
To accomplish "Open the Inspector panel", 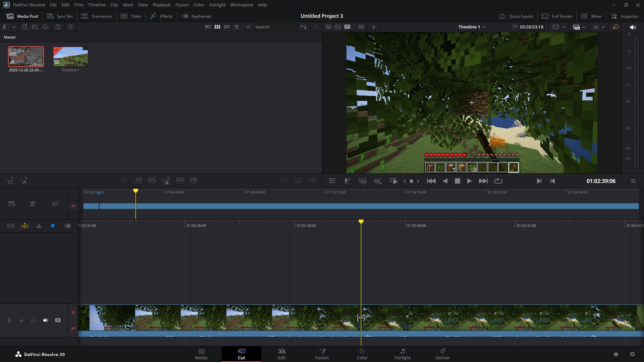I will coord(625,16).
